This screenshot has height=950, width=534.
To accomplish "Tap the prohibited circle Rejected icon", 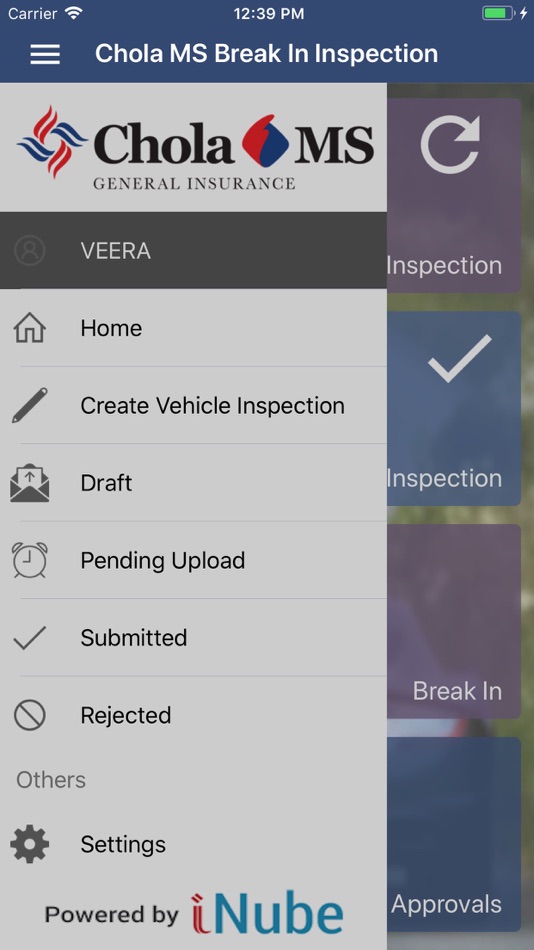I will (30, 716).
